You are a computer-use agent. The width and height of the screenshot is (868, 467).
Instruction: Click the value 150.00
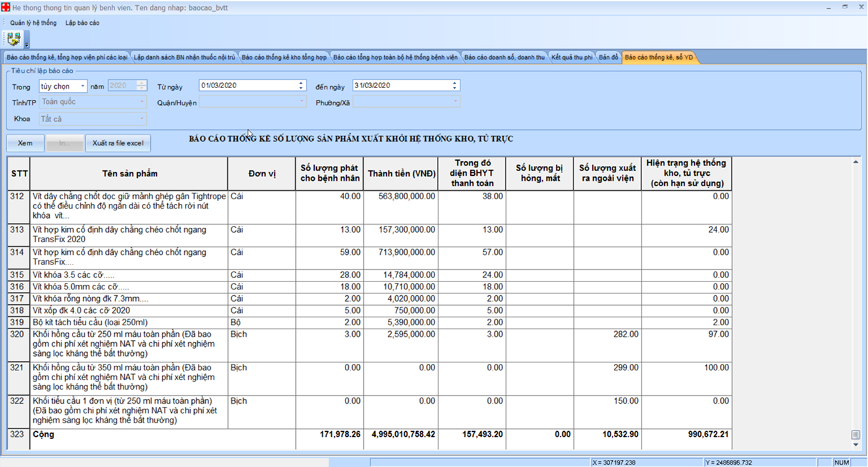click(x=626, y=401)
